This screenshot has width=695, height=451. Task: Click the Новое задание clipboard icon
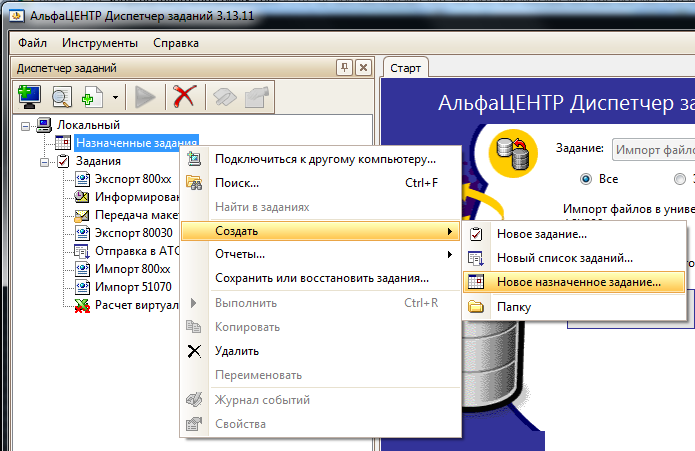[476, 234]
